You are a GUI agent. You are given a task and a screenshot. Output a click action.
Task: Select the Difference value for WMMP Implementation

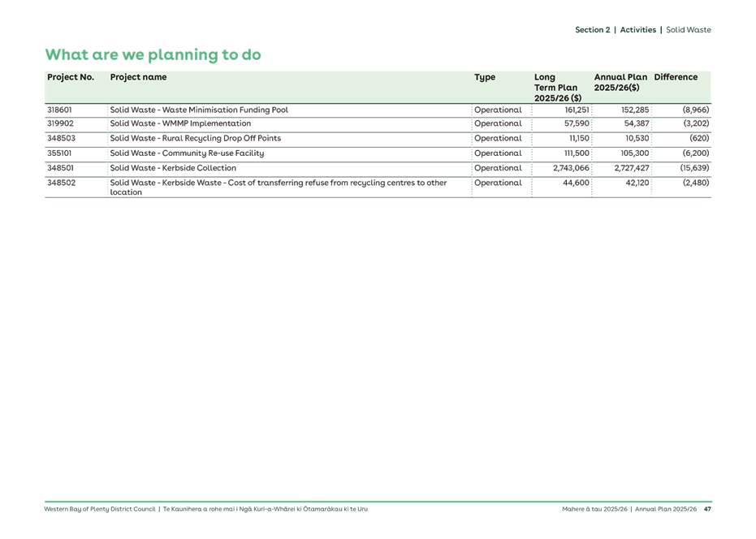pos(698,123)
